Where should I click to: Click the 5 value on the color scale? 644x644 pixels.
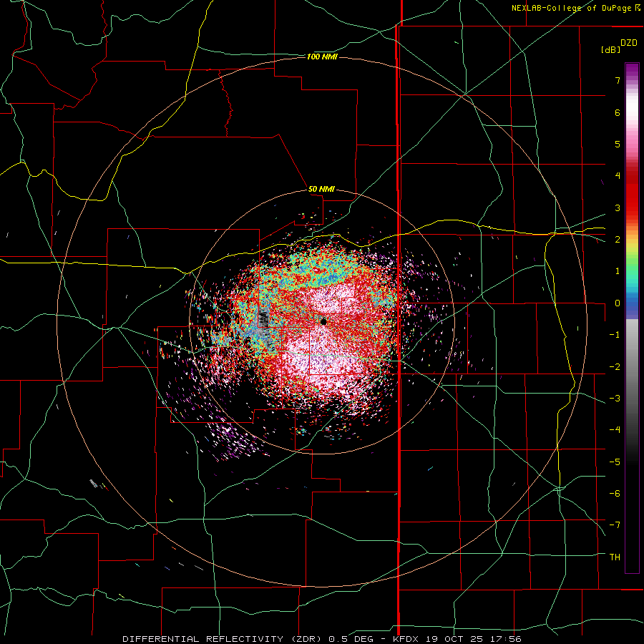point(618,144)
